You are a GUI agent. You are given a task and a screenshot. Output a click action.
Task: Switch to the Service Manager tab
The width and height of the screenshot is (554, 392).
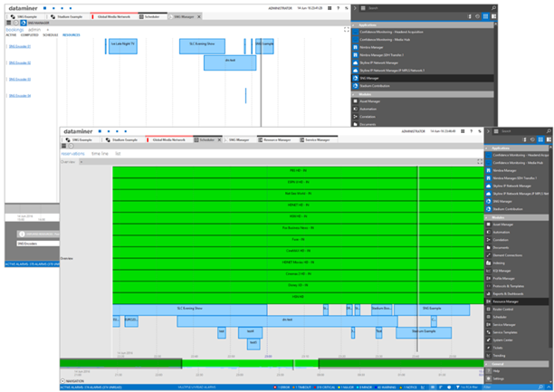(317, 140)
